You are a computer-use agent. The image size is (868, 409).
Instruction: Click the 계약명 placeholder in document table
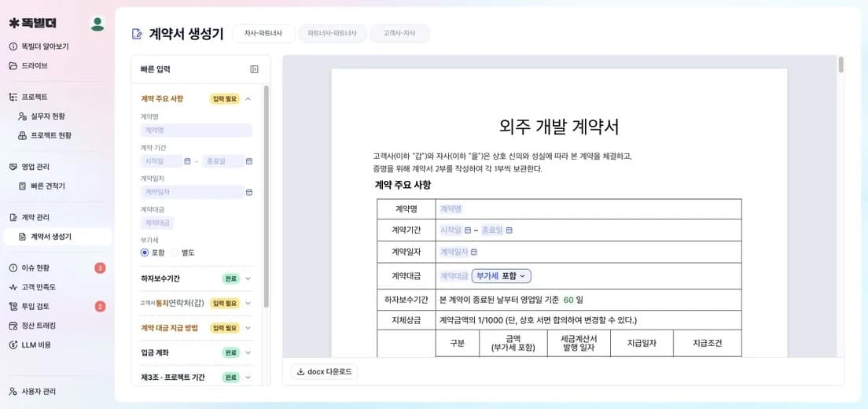click(x=451, y=209)
